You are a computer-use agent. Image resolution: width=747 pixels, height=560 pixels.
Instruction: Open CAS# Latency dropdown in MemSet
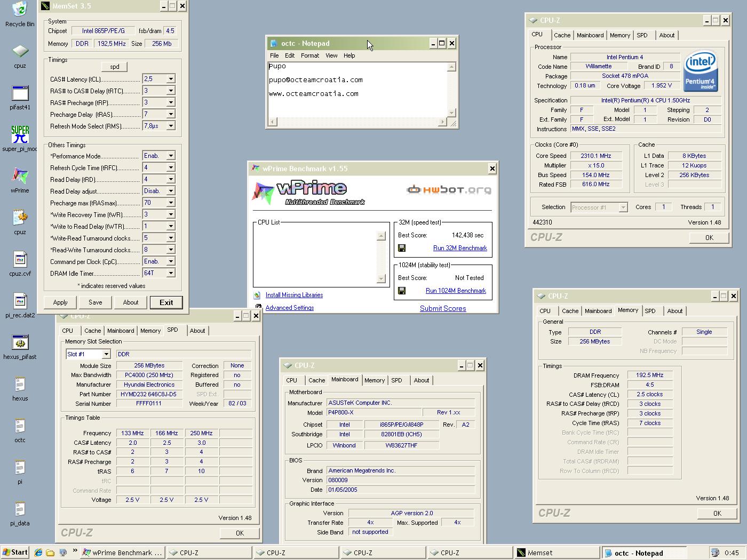pos(171,79)
